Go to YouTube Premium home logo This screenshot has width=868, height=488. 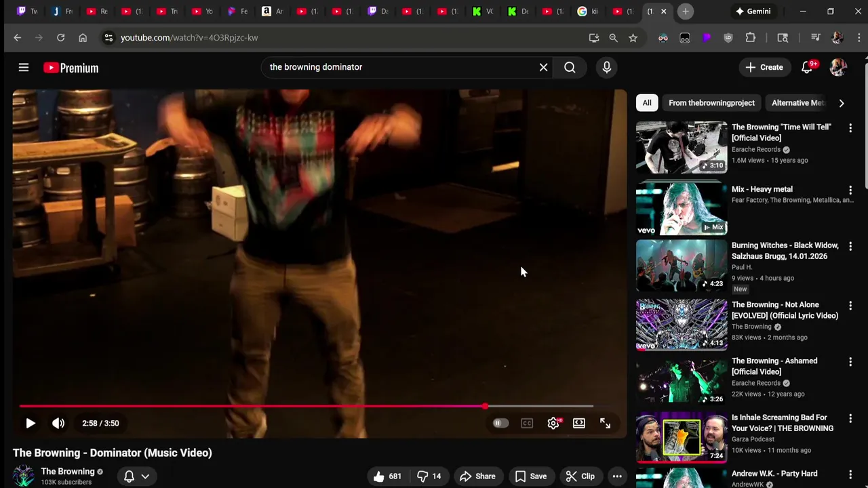pos(71,68)
